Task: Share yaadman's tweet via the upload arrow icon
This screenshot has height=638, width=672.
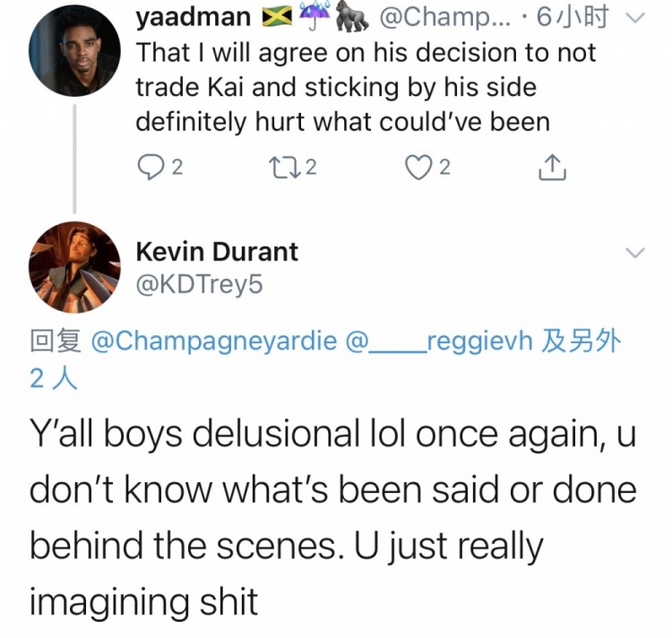Action: click(553, 167)
